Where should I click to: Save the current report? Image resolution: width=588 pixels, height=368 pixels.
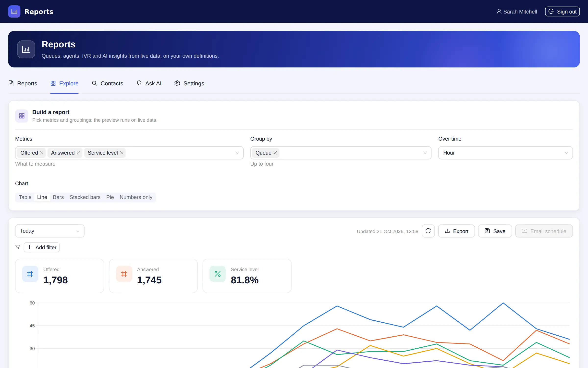495,231
